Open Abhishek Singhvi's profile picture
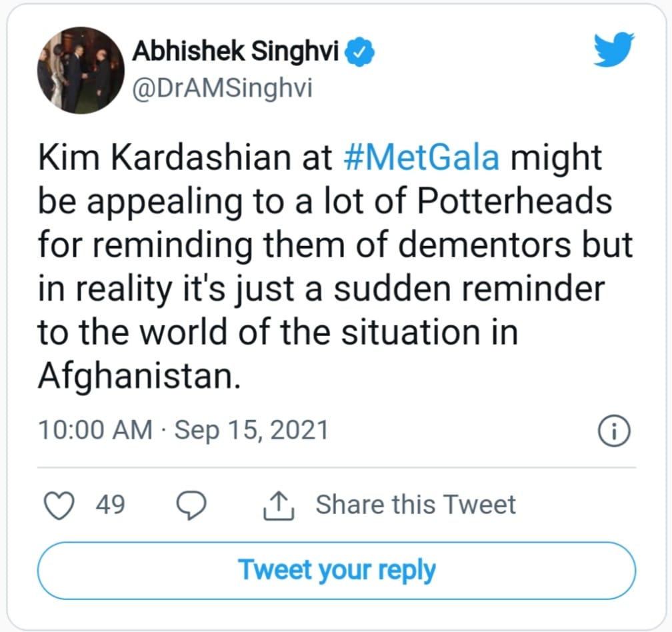Screen dimensions: 672x632 pyautogui.click(x=79, y=71)
